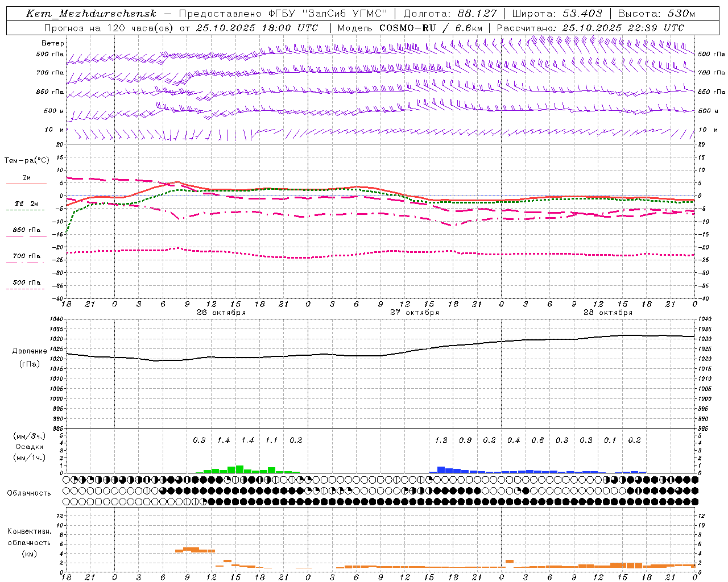Viewport: 728px width, 582px height.
Task: Click the Kem_Mezhdurechensk station title
Action: point(91,14)
